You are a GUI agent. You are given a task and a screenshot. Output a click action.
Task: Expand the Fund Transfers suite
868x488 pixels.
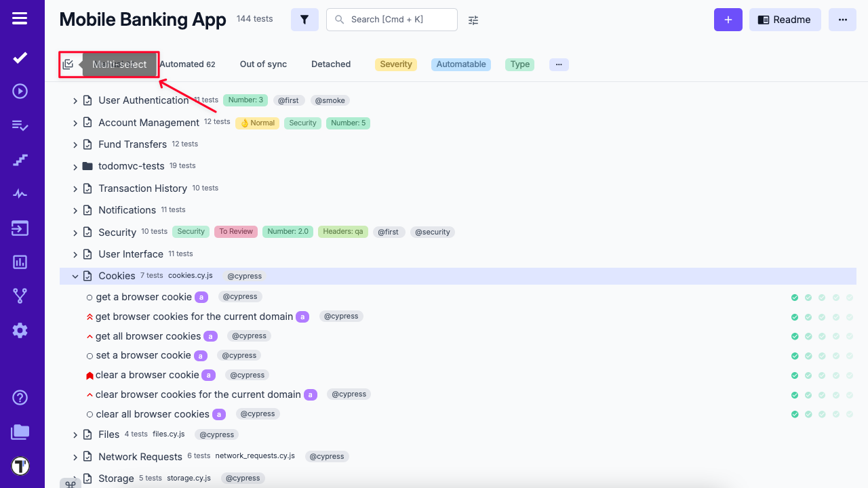click(x=75, y=144)
